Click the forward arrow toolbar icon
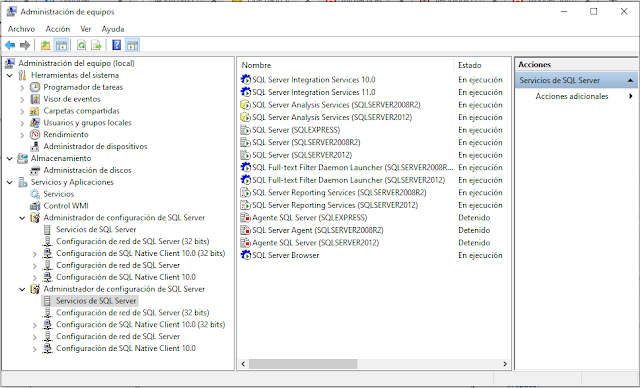The width and height of the screenshot is (640, 388). (25, 45)
